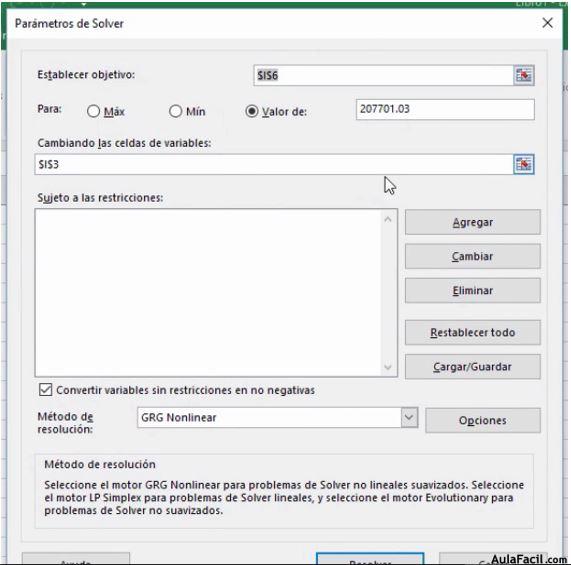Click the Cambiar button
The width and height of the screenshot is (571, 565).
[473, 256]
